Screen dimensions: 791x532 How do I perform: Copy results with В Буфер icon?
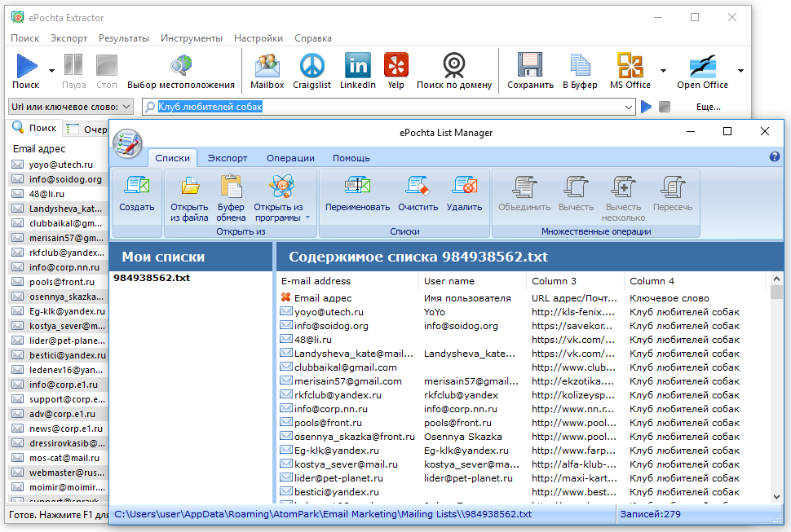580,65
